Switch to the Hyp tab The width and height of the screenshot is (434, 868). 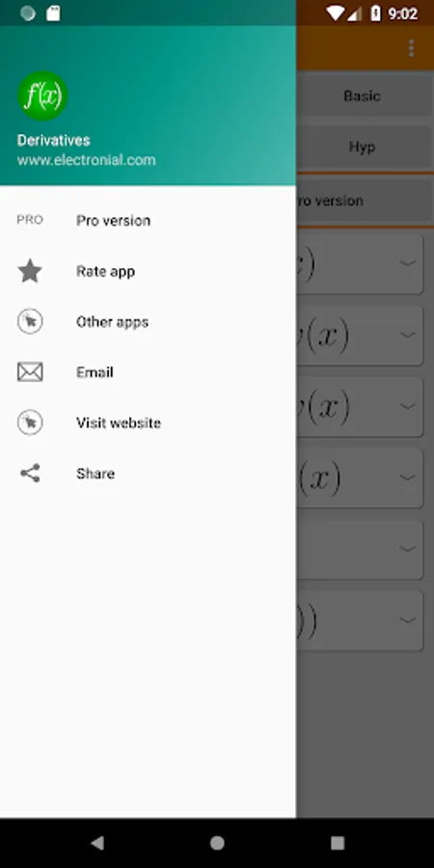[x=364, y=147]
